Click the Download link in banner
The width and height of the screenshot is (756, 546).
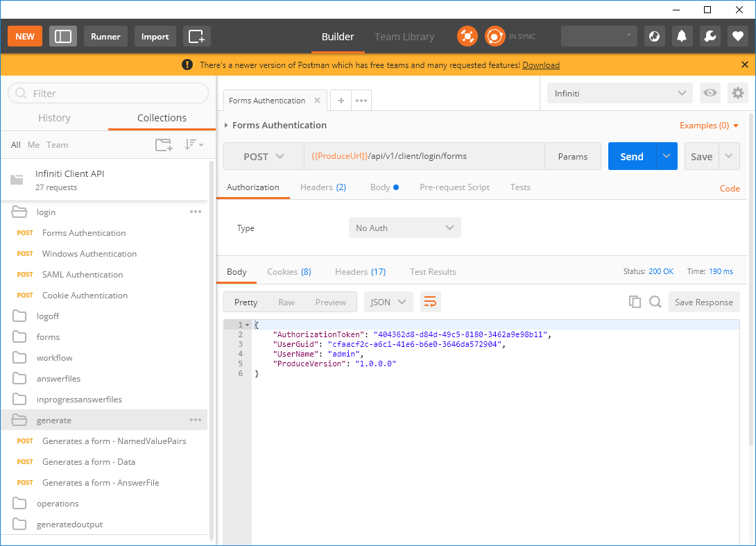pos(541,65)
